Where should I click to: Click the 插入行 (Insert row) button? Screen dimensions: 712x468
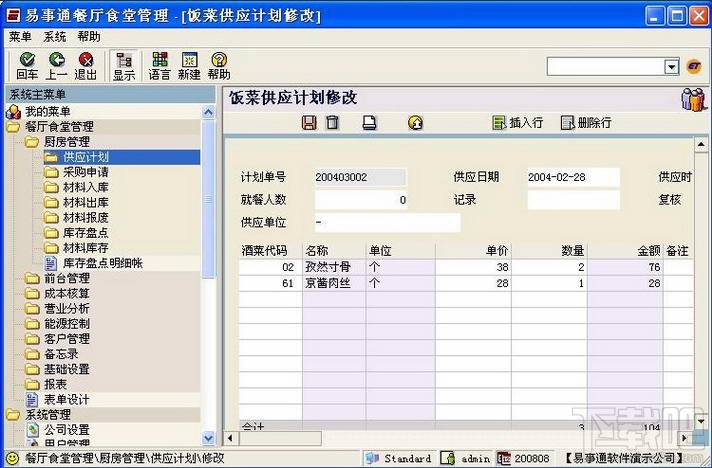pos(518,123)
